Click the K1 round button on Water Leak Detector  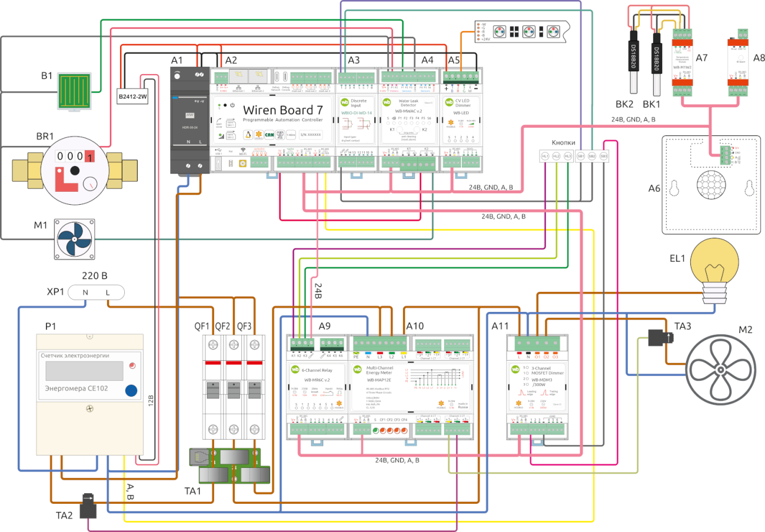click(x=399, y=129)
